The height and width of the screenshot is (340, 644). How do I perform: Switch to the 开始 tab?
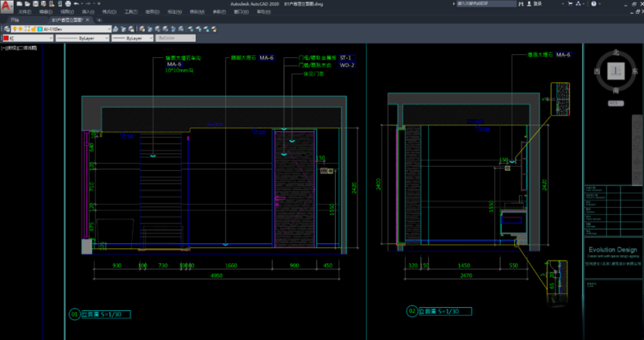14,19
